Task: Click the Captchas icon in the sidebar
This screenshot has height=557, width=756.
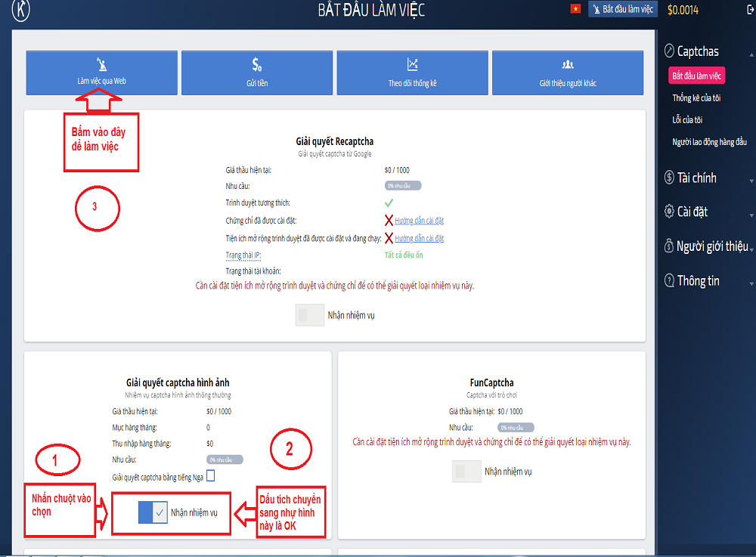Action: (x=669, y=51)
